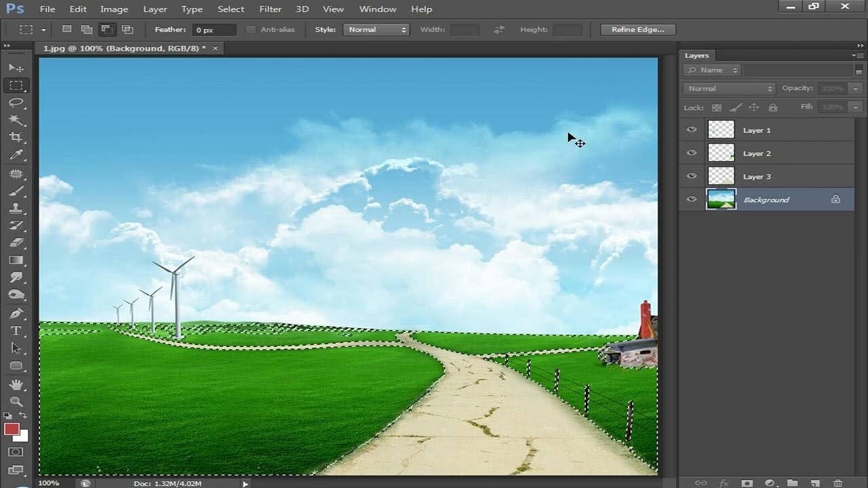Screen dimensions: 868x488
Task: Click the Refine Edge button
Action: tap(637, 30)
